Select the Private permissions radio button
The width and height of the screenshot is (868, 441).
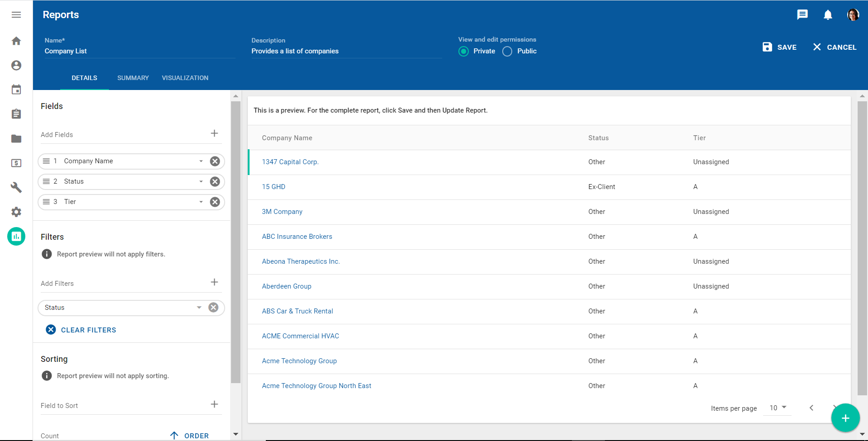(463, 51)
